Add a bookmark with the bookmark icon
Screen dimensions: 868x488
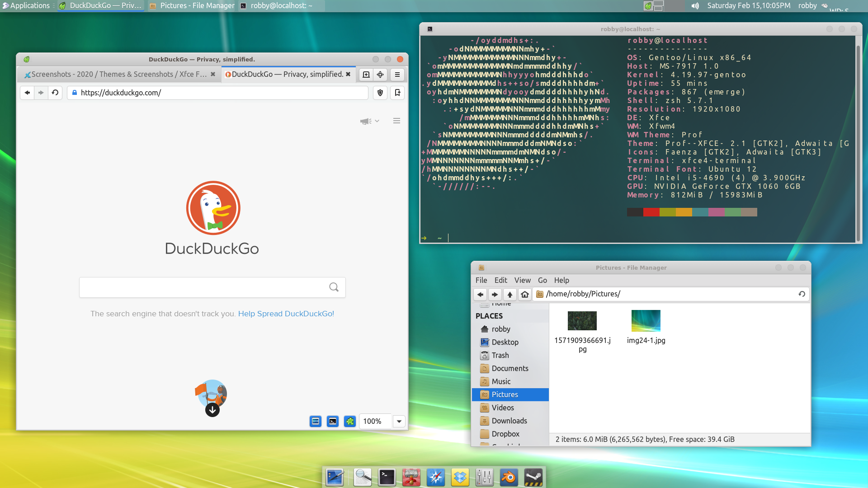(397, 93)
